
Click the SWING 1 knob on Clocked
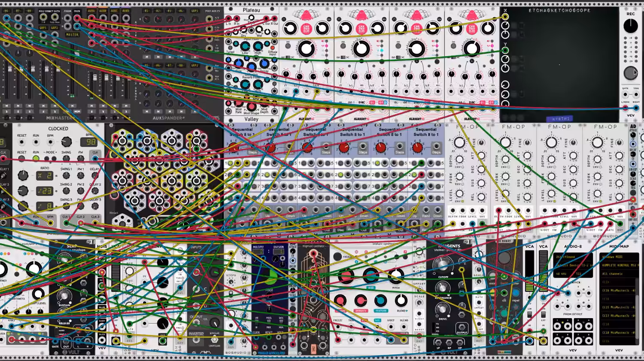tap(66, 175)
